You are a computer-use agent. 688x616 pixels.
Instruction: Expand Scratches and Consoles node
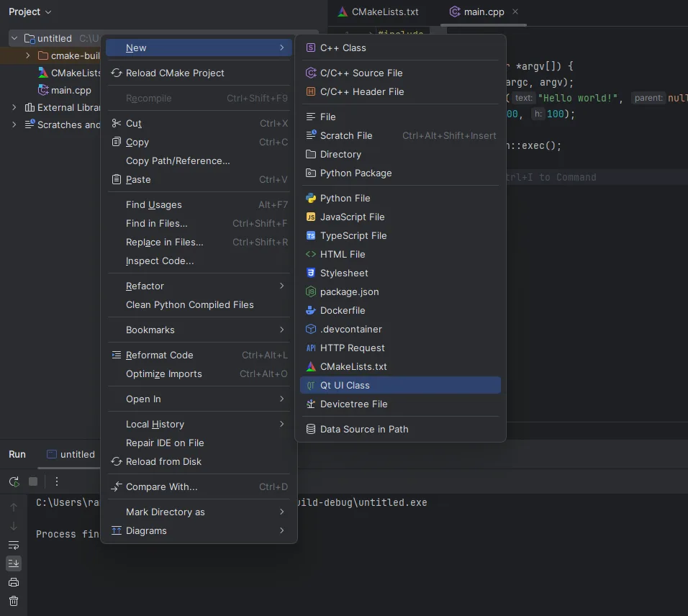14,124
